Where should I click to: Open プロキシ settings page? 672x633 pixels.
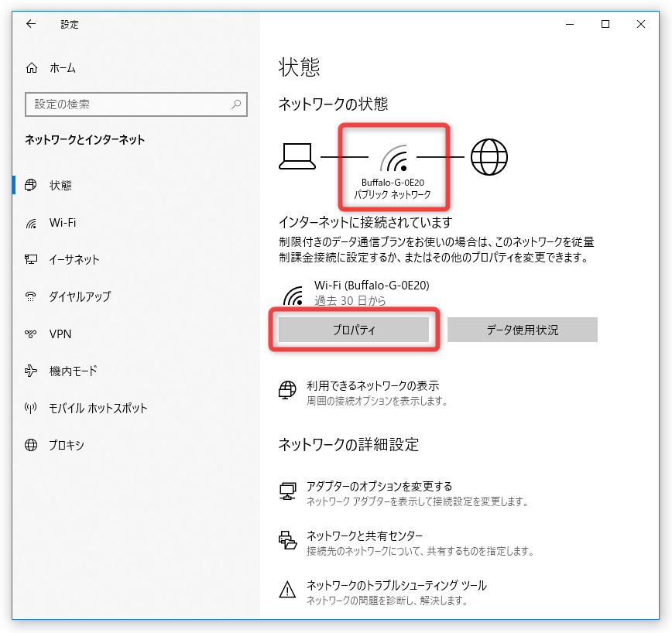[x=67, y=446]
